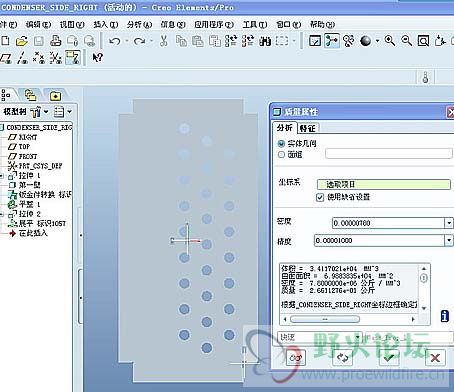Click the redo arrow icon
This screenshot has width=454, height=392.
(139, 41)
